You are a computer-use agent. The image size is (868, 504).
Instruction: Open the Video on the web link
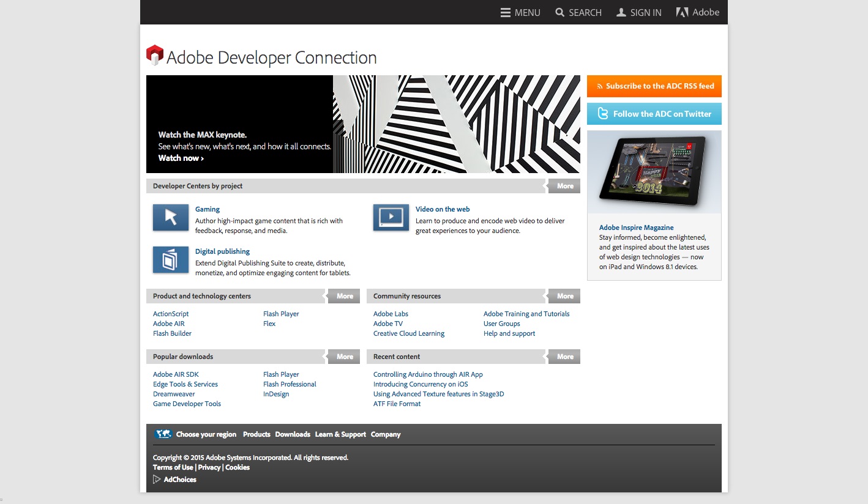pos(443,209)
